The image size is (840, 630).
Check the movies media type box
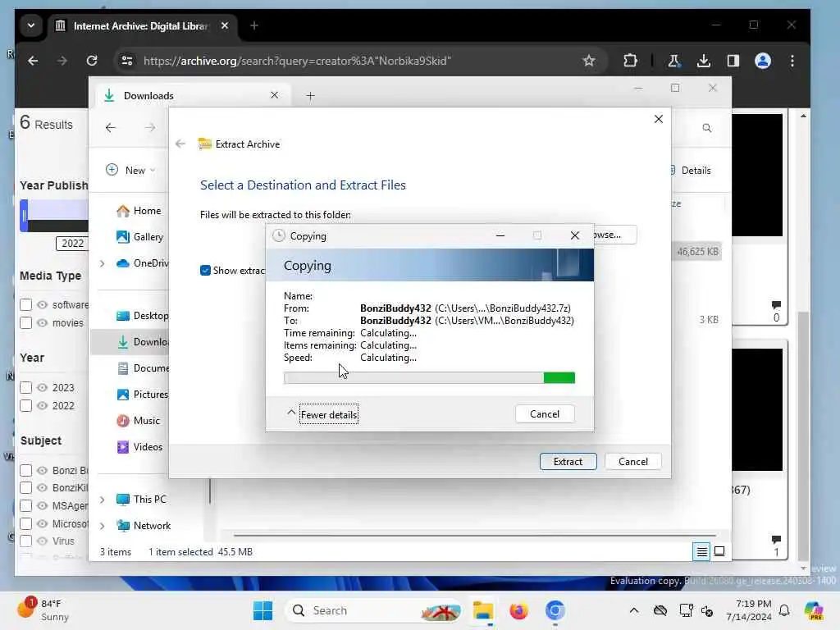(25, 323)
